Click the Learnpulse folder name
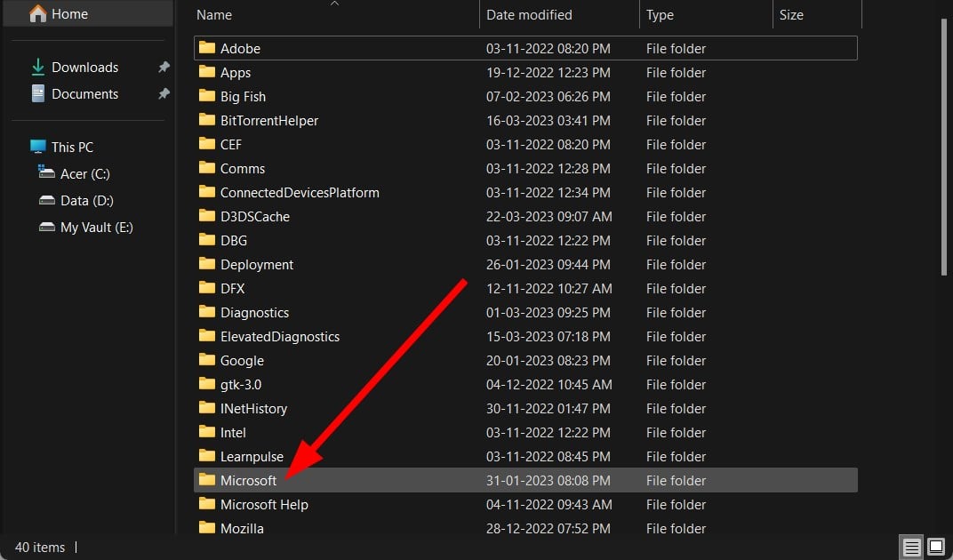This screenshot has width=953, height=560. tap(252, 457)
